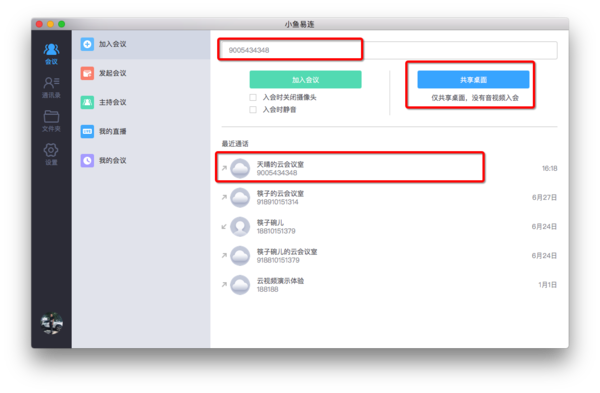Click the green 加入会议 button
This screenshot has width=600, height=393.
click(x=305, y=80)
